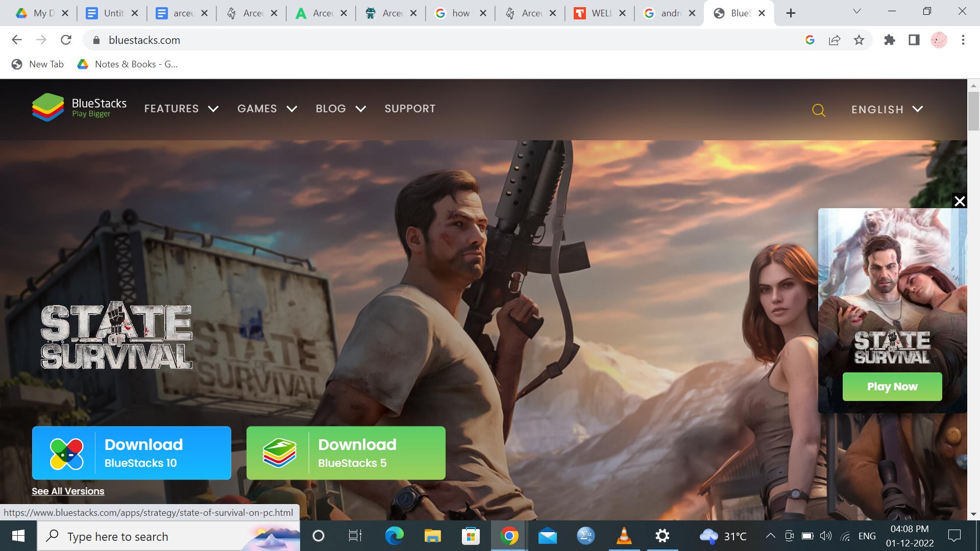Screen dimensions: 980x551
Task: Click the Chrome extensions puzzle icon
Action: [890, 40]
